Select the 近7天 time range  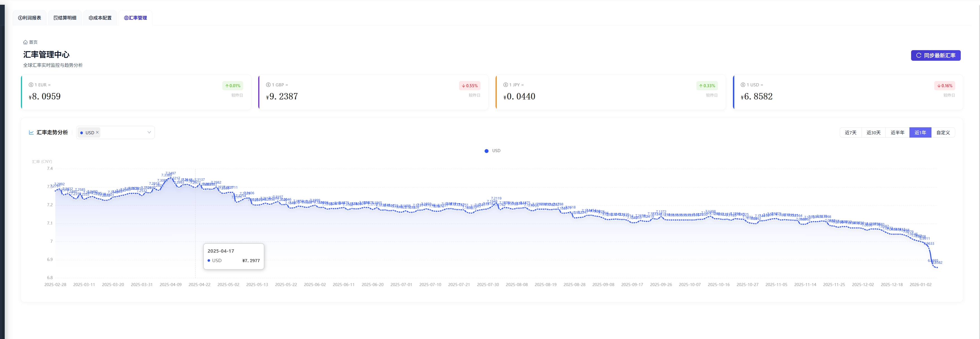pyautogui.click(x=850, y=133)
